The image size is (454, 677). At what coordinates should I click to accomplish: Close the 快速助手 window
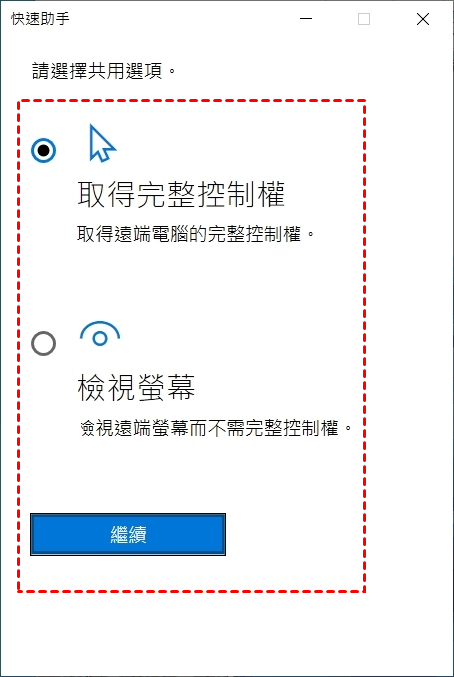423,19
